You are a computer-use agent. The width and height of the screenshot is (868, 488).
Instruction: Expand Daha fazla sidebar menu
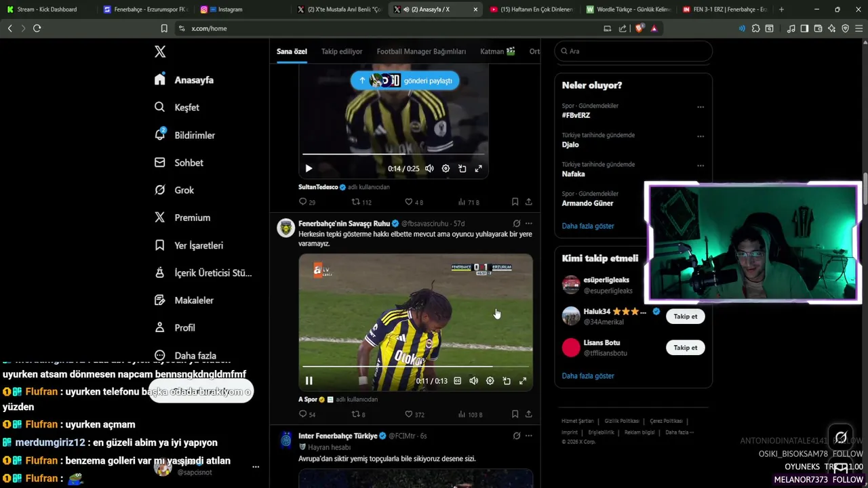tap(185, 355)
